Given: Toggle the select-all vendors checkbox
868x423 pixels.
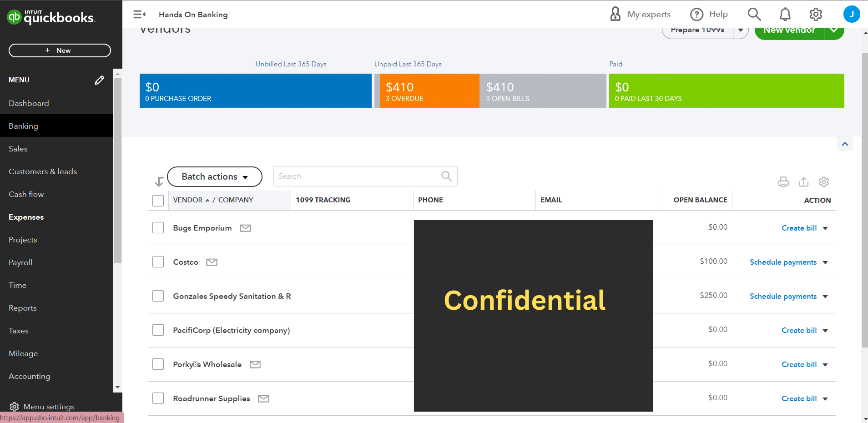Looking at the screenshot, I should point(158,201).
